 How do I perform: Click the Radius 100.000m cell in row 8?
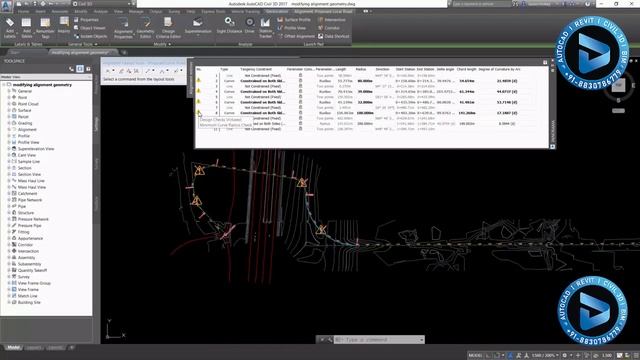pyautogui.click(x=365, y=113)
